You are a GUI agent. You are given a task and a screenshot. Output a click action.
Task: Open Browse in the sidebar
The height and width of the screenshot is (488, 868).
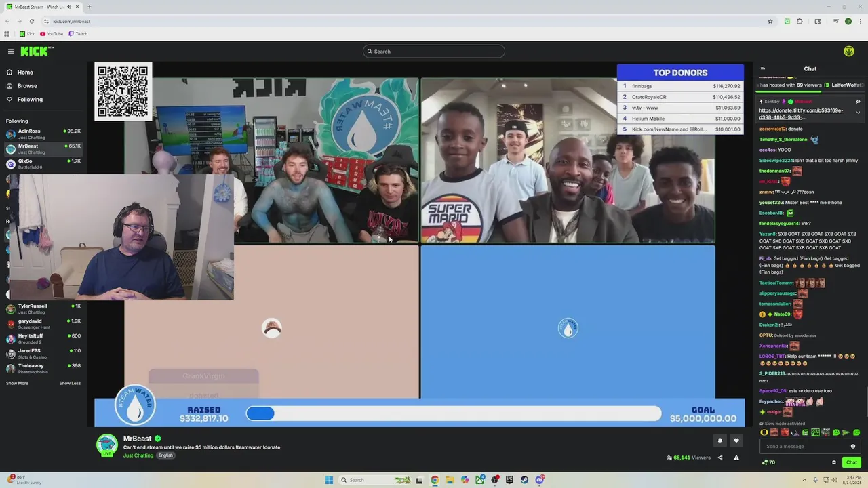[27, 86]
